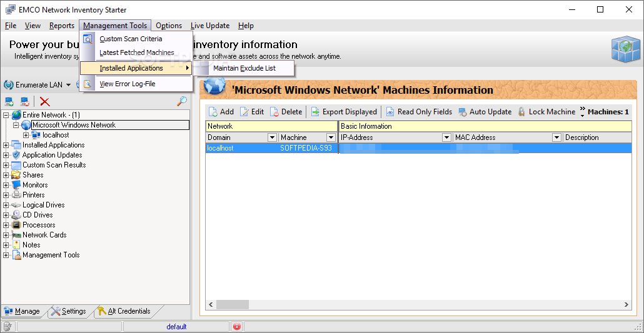This screenshot has height=333, width=644.
Task: Click the Processors chip icon
Action: point(16,225)
